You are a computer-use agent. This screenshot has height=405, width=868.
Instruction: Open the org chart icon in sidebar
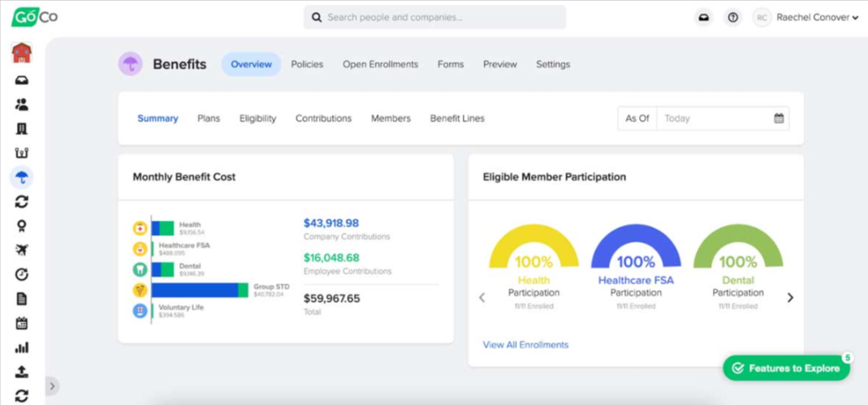(22, 153)
